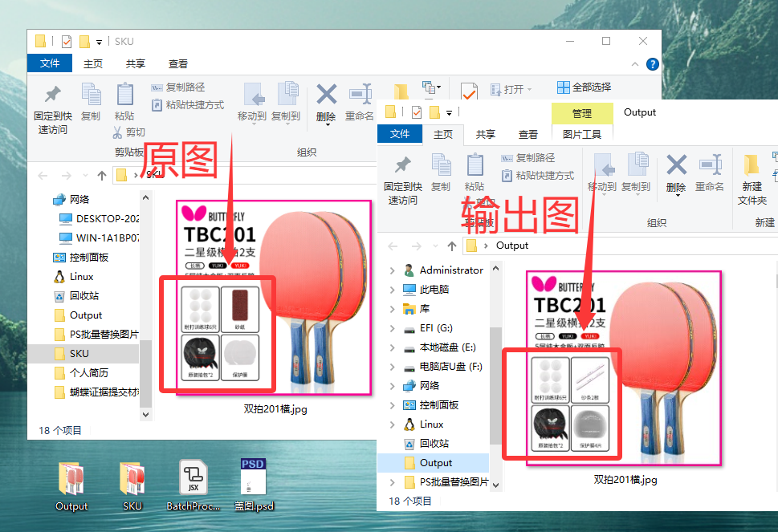778x532 pixels.
Task: Expand the 本地磁盘 (E:) tree node
Action: click(x=392, y=347)
